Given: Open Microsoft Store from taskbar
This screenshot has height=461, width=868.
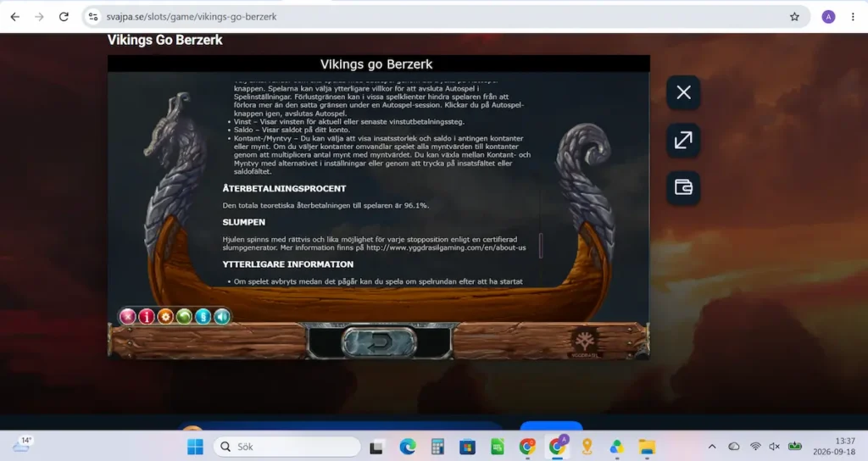Looking at the screenshot, I should [x=467, y=447].
